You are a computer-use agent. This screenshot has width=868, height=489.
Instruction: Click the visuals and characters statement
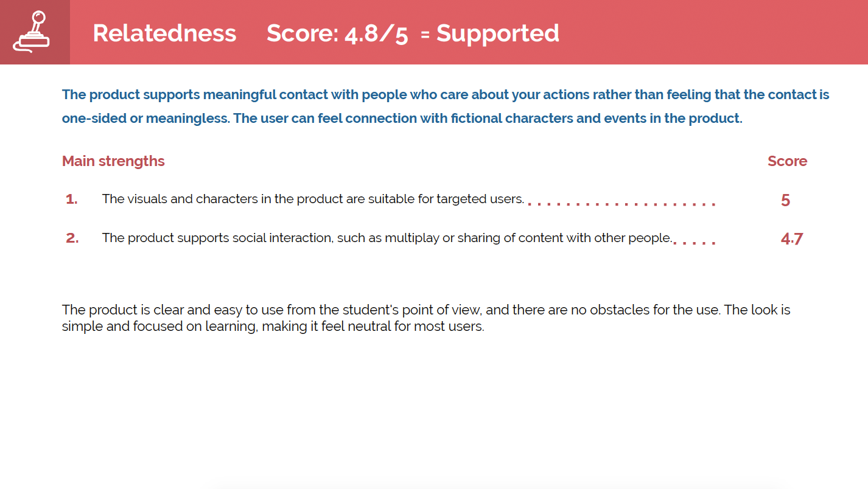click(313, 199)
